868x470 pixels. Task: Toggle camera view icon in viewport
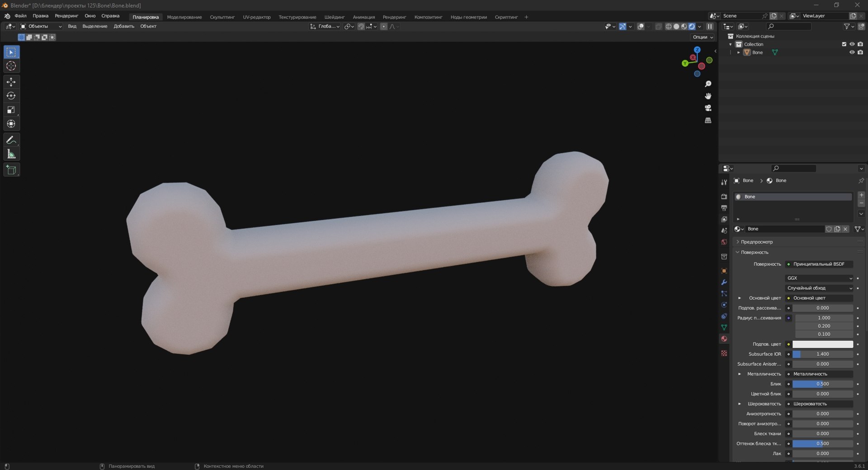[x=708, y=108]
